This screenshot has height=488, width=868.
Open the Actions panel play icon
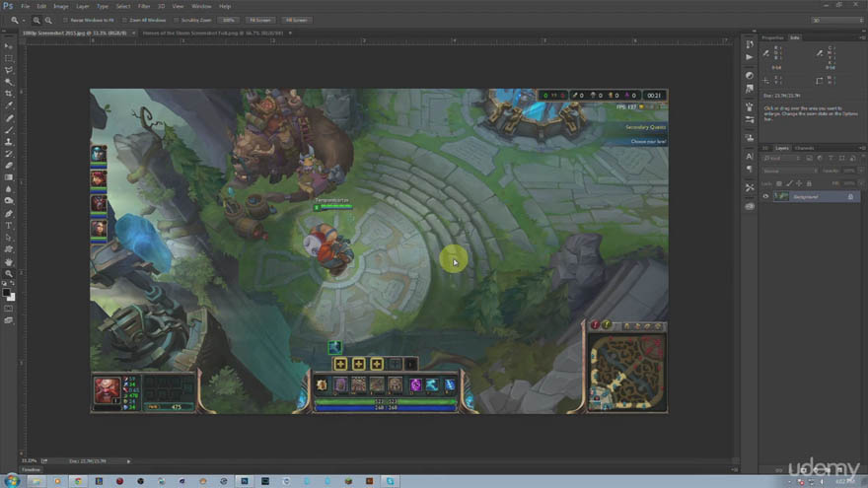[x=750, y=57]
